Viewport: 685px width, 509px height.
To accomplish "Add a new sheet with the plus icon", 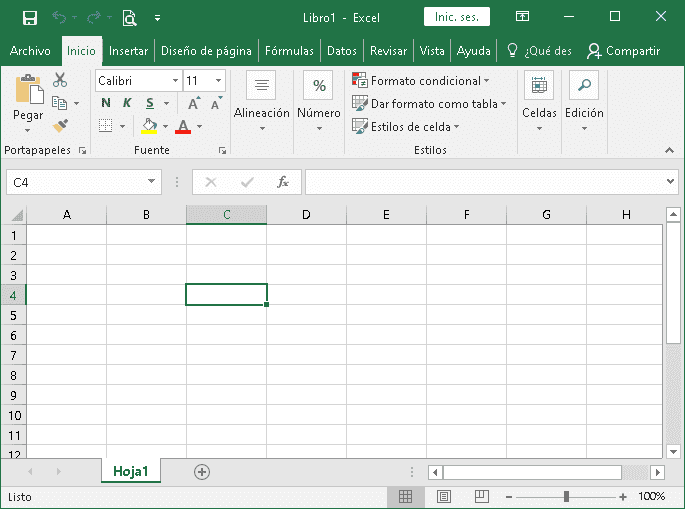I will pos(202,472).
